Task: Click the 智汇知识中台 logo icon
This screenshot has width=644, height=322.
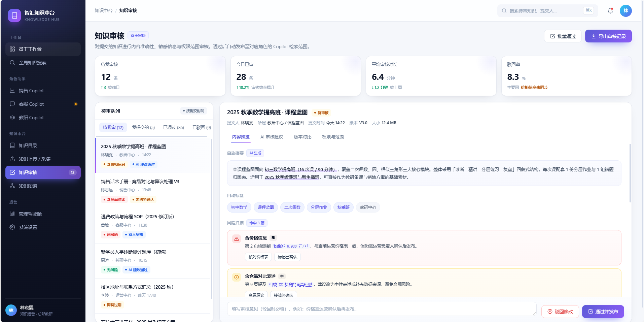Action: point(14,15)
